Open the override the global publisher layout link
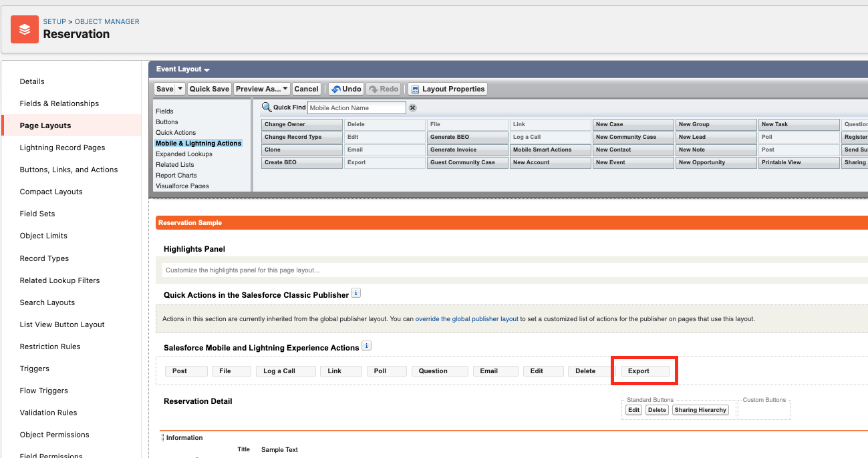Screen dimensions: 868x458 [x=466, y=318]
